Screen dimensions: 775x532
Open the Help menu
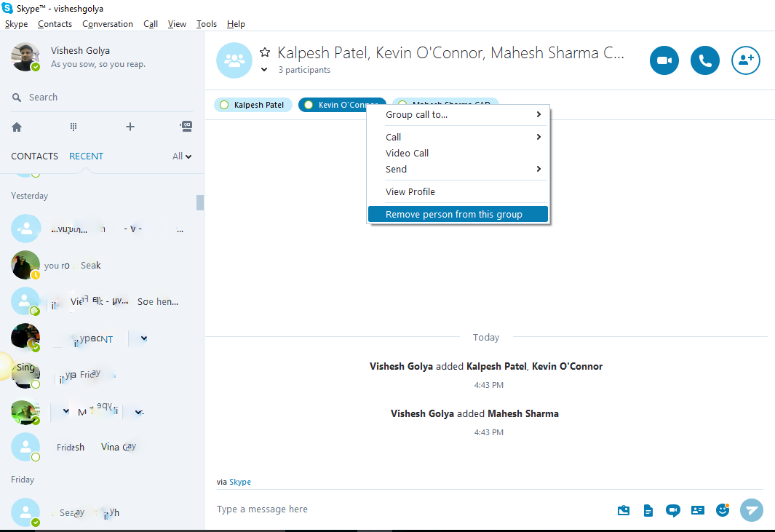(x=236, y=24)
